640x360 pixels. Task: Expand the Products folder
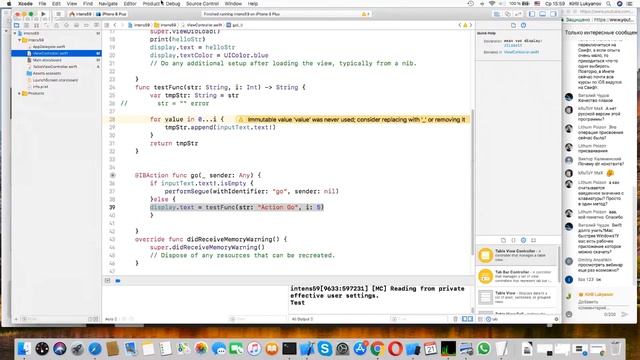coord(19,93)
